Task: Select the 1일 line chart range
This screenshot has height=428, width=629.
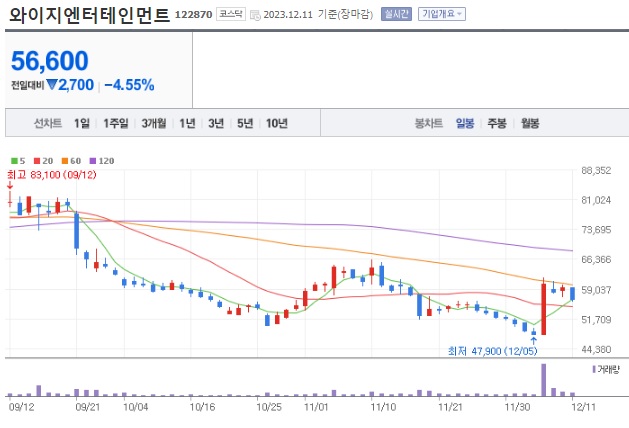Action: [82, 123]
